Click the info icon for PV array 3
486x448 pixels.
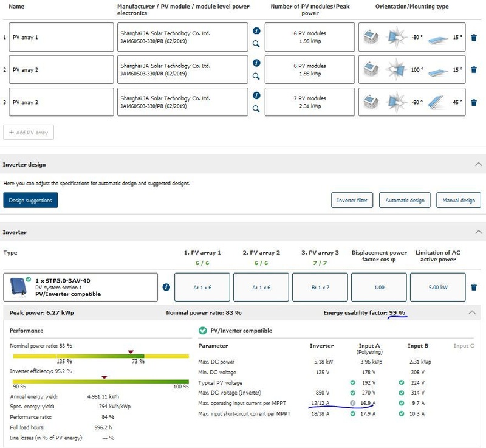(256, 95)
